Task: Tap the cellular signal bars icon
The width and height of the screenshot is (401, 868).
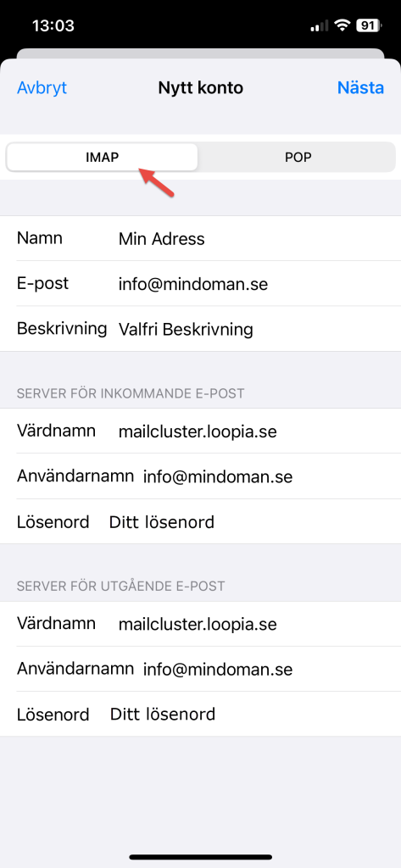Action: (320, 25)
